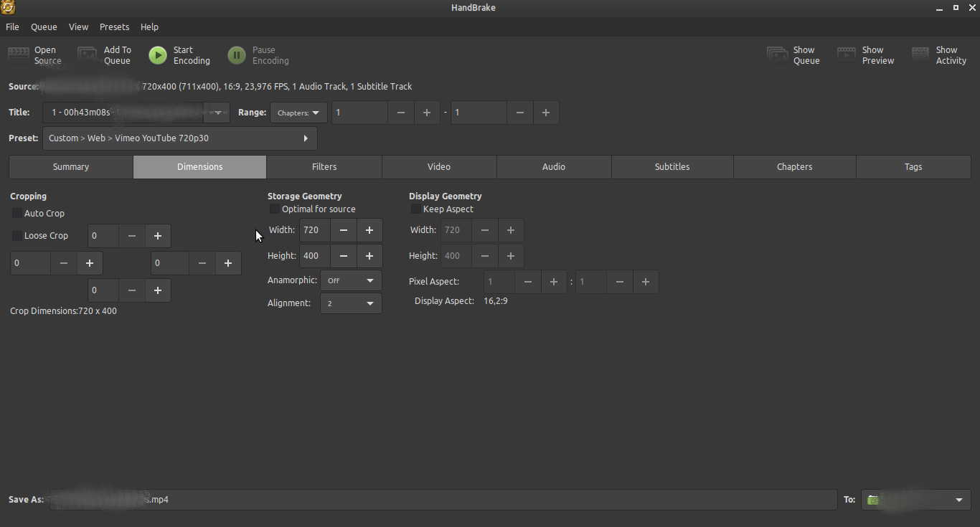Click the 'Crop Dimensions:720 x 400' text

63,311
